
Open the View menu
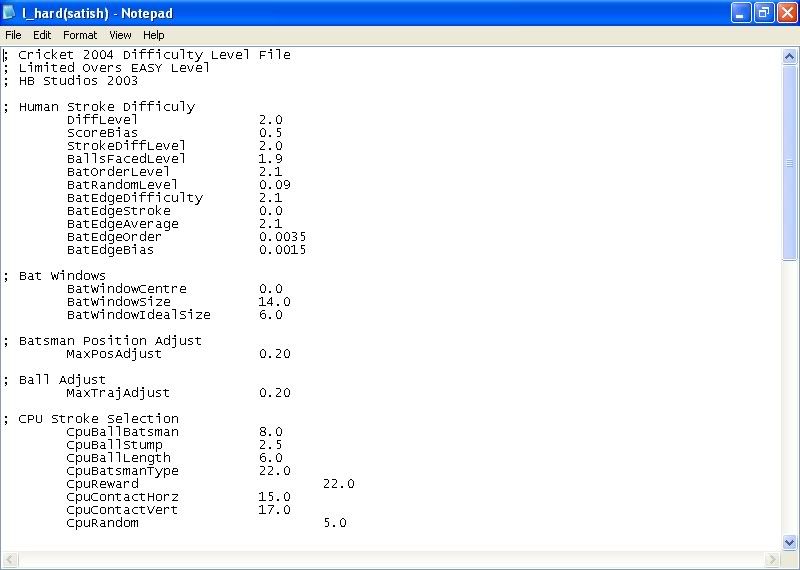click(x=120, y=35)
